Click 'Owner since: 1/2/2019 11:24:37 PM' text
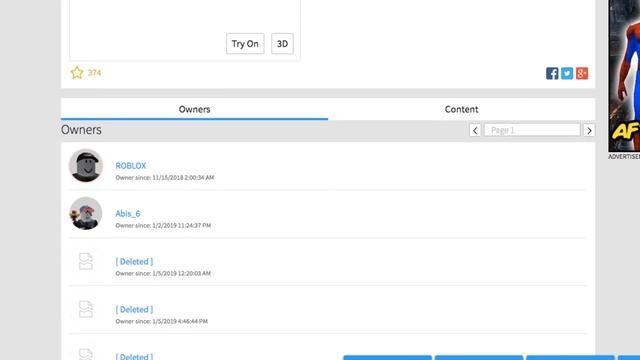Viewport: 640px width, 360px height. [163, 225]
